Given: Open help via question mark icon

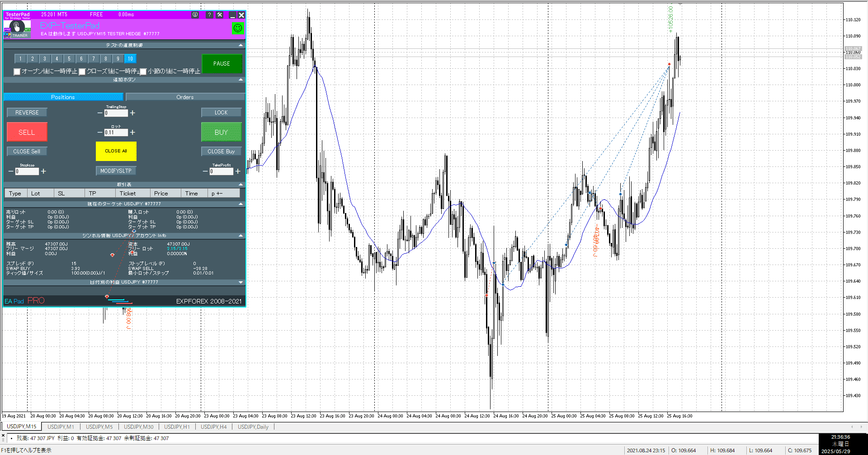Looking at the screenshot, I should point(209,15).
